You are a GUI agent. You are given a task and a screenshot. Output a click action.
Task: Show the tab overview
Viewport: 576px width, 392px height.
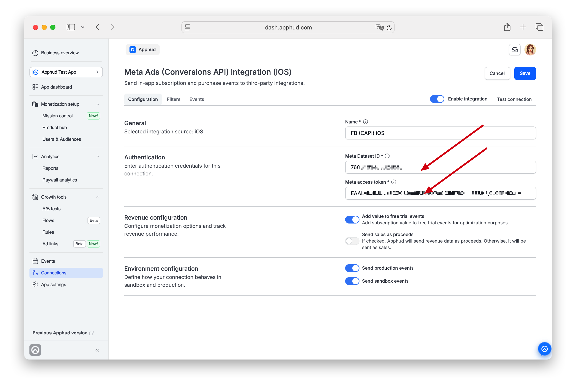(539, 27)
